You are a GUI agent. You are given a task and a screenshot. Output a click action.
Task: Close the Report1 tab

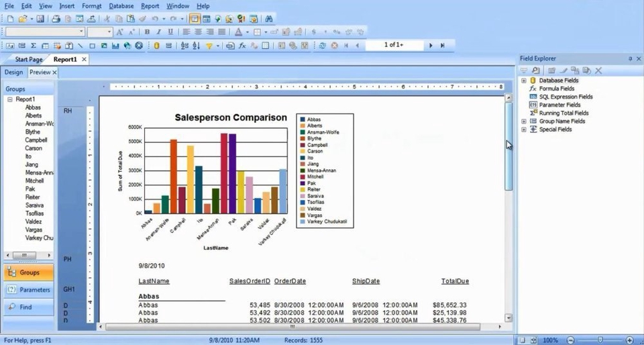click(84, 59)
